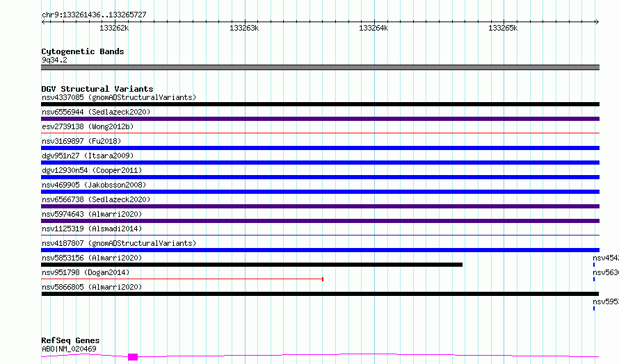Select thin red esv2739138 variant line
This screenshot has width=619, height=364.
[x=320, y=133]
